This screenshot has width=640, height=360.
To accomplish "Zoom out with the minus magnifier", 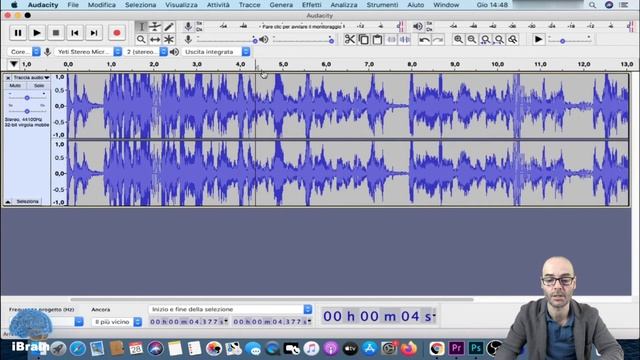I will (x=472, y=40).
